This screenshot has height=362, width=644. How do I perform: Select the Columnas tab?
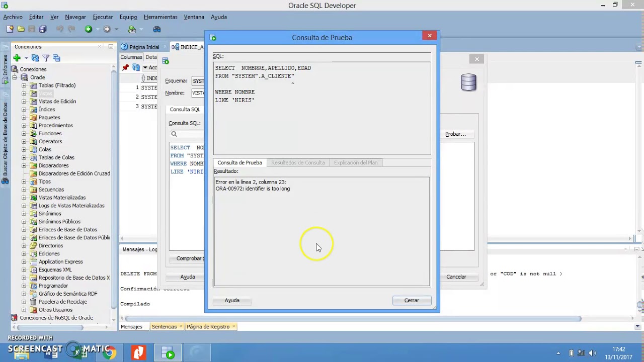(131, 57)
